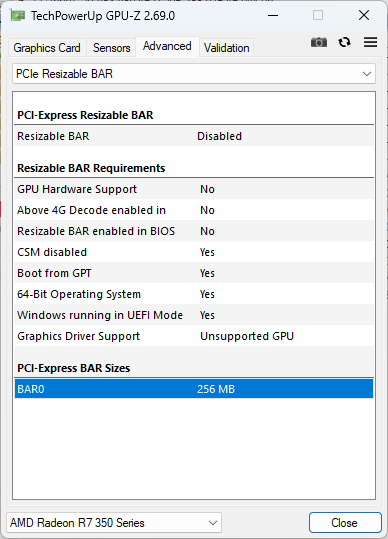Close the window with the X button

(x=364, y=15)
